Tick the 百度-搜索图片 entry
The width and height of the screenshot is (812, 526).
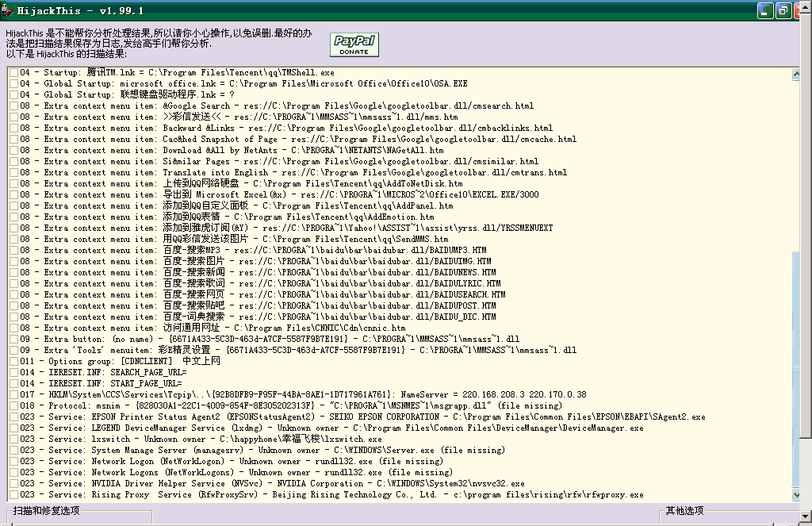[14, 261]
